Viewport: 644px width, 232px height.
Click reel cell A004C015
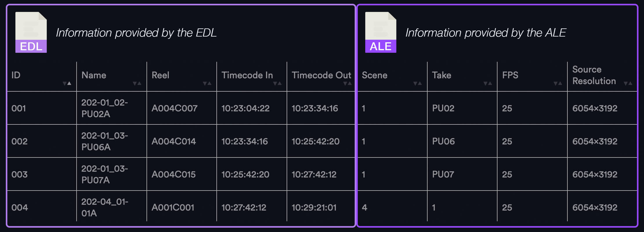173,174
